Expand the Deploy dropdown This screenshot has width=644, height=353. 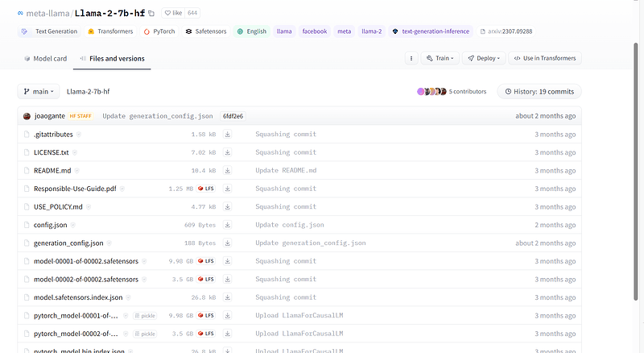pyautogui.click(x=484, y=58)
